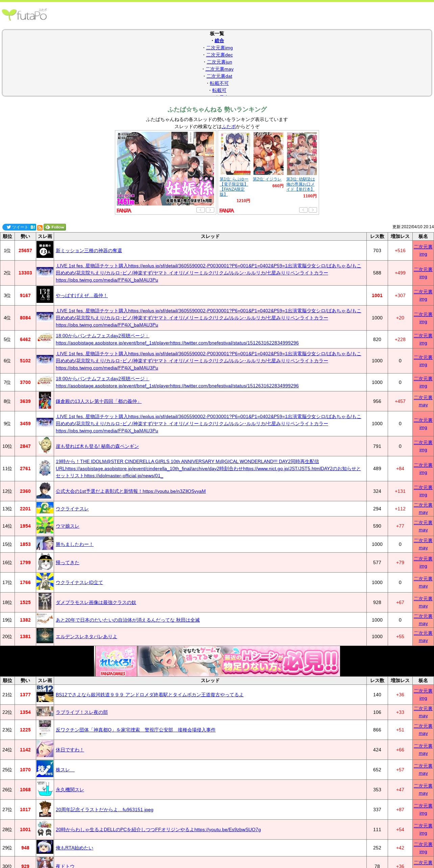Open thread ダメプラモスレ画像は最強クラスの奴
Viewport: 434px width, 868px height.
(96, 602)
